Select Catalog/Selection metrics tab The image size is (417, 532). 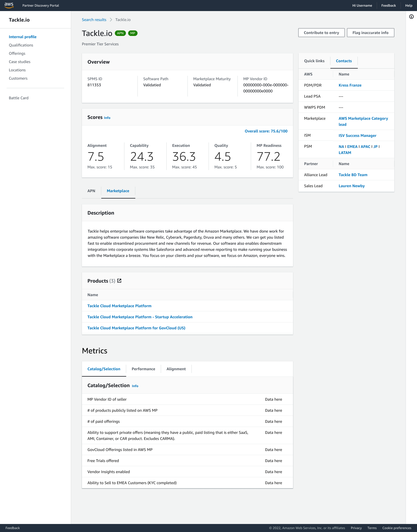[x=104, y=369]
